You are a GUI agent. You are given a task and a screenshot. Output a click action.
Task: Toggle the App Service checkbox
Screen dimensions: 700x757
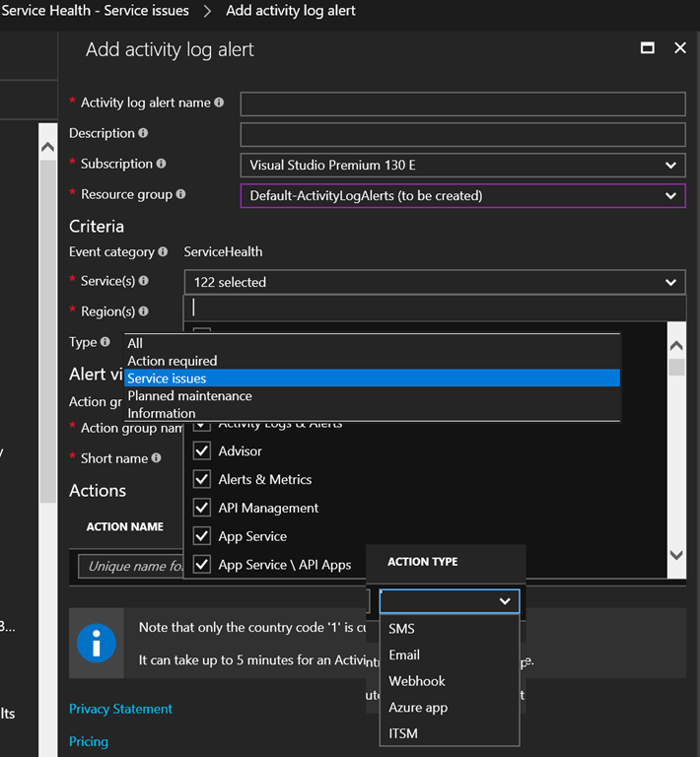[x=202, y=536]
